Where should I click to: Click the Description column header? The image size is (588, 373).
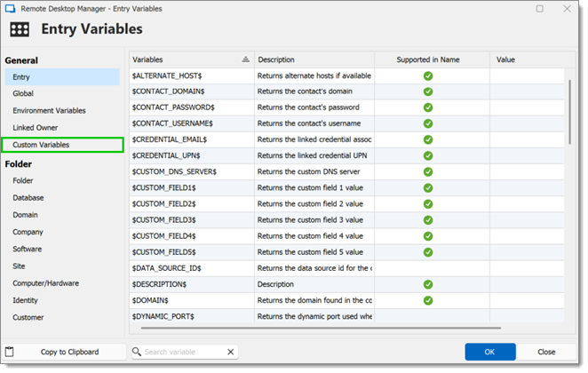coord(314,60)
